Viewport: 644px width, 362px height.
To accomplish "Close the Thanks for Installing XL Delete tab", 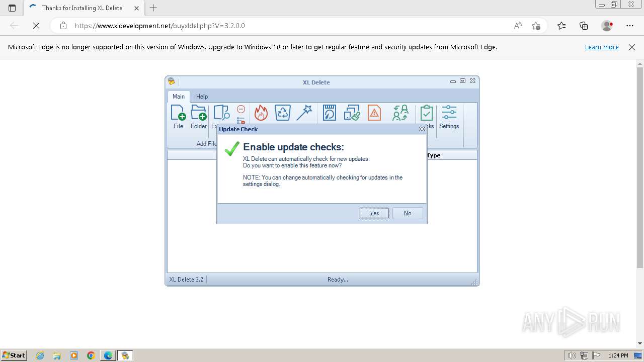I will point(136,8).
